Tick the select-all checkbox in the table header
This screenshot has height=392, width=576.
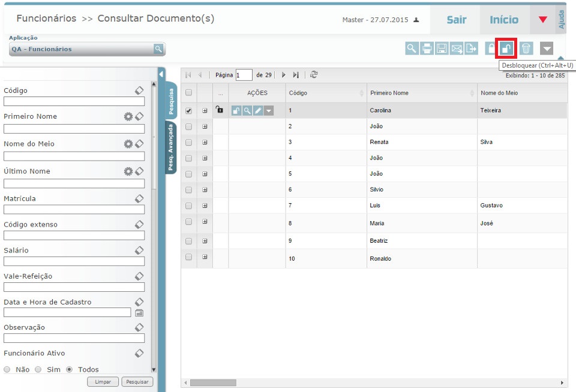click(x=189, y=93)
